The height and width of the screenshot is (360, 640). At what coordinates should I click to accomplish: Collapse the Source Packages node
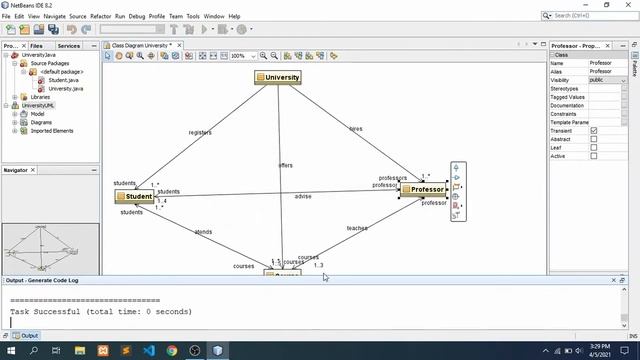15,63
